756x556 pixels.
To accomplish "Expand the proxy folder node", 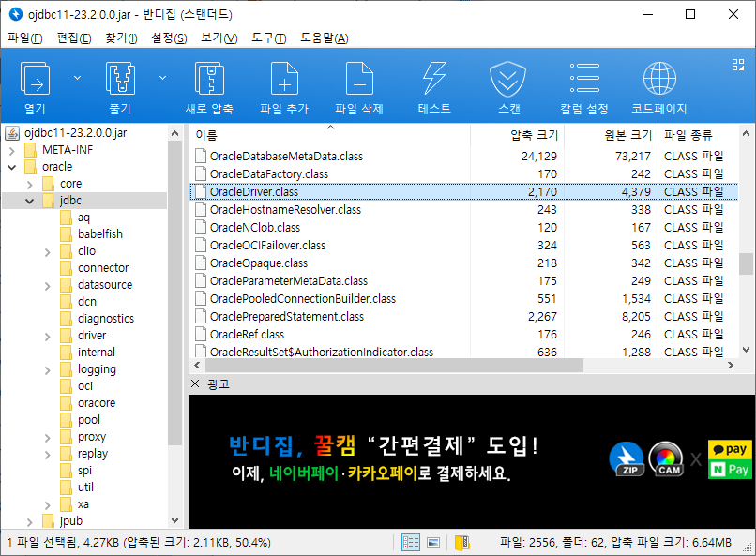I will (x=47, y=438).
